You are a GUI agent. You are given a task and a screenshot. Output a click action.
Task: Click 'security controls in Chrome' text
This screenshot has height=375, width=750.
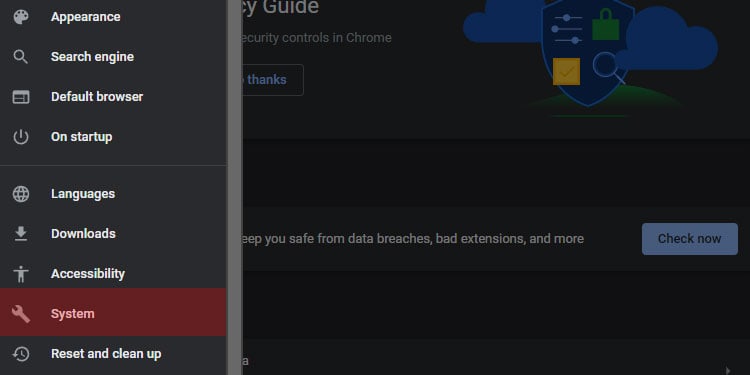tap(317, 38)
